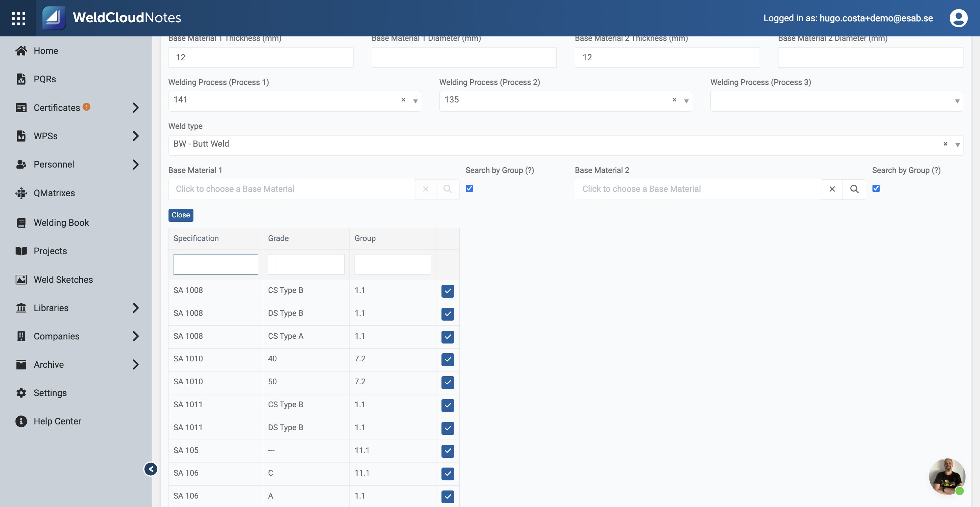980x507 pixels.
Task: Go to Home in the sidebar
Action: [45, 51]
